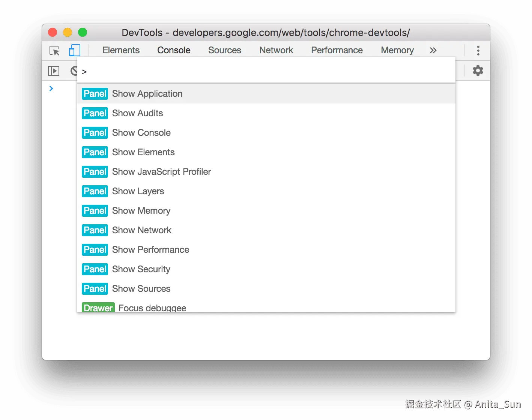Select Show Console command

pyautogui.click(x=266, y=133)
